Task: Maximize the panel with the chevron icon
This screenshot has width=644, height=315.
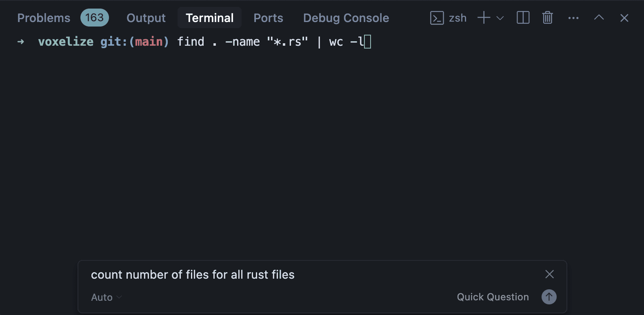Action: click(x=598, y=18)
